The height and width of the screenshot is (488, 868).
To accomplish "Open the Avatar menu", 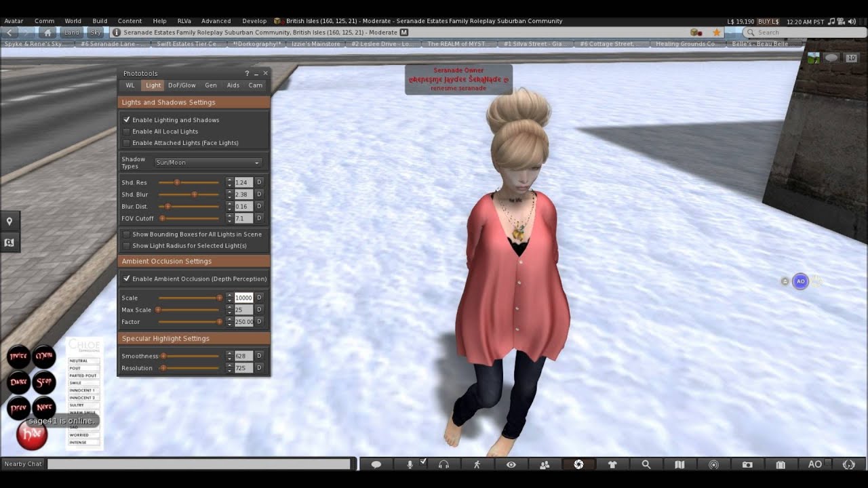I will coord(14,21).
